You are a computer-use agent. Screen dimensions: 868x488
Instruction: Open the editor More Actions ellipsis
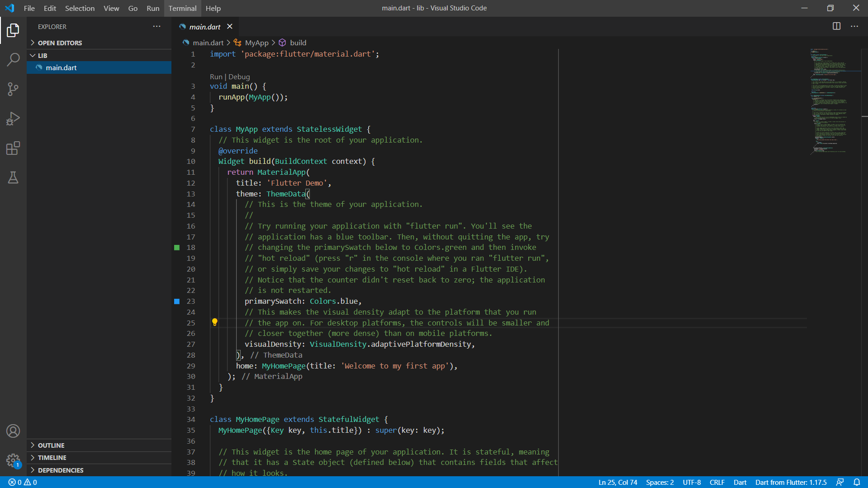tap(854, 26)
